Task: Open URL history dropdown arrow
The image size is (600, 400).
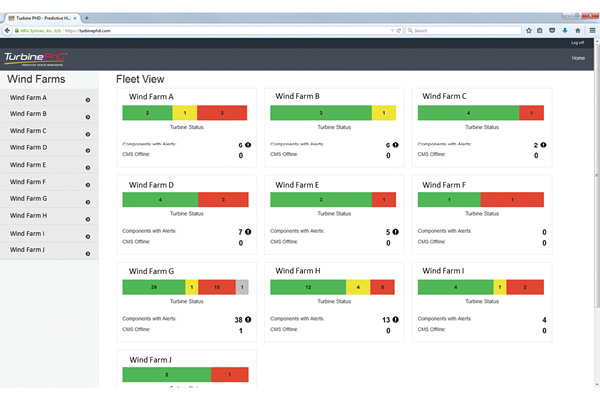Action: coord(392,30)
